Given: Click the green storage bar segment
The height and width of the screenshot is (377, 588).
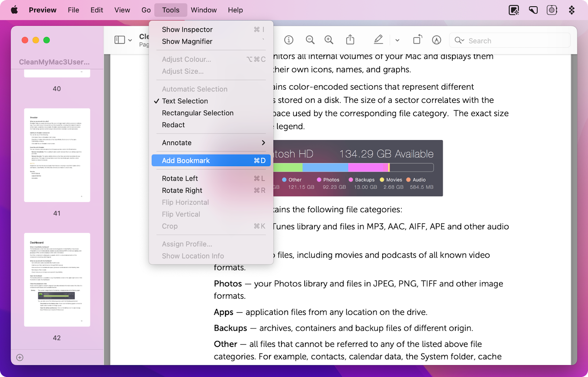Looking at the screenshot, I should (x=288, y=168).
